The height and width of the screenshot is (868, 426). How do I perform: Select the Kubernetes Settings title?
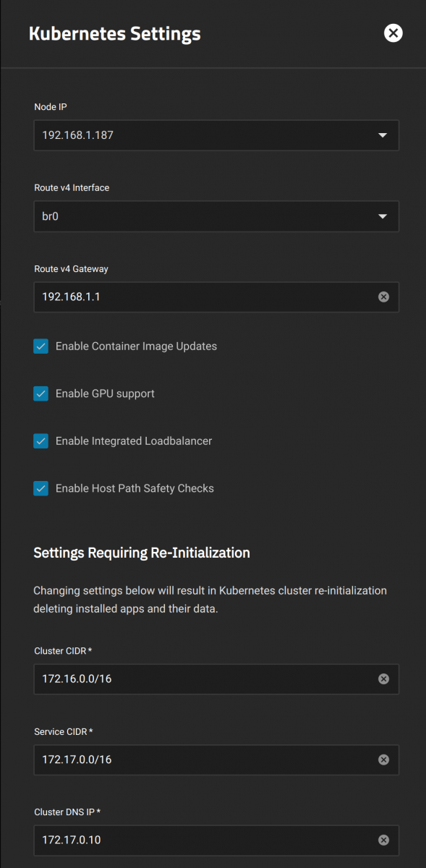[115, 33]
